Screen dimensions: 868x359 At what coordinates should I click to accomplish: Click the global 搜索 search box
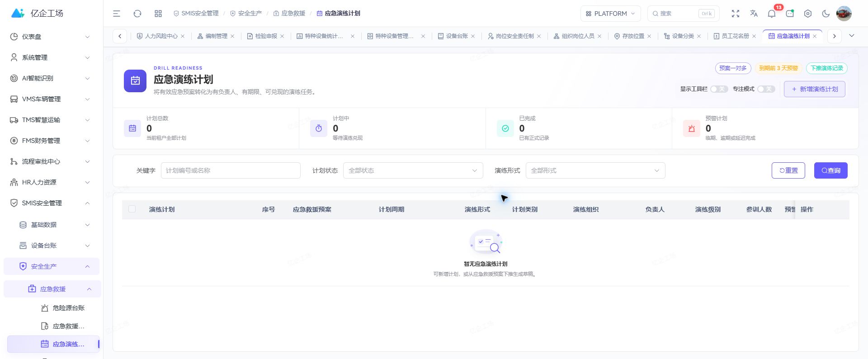click(x=684, y=14)
